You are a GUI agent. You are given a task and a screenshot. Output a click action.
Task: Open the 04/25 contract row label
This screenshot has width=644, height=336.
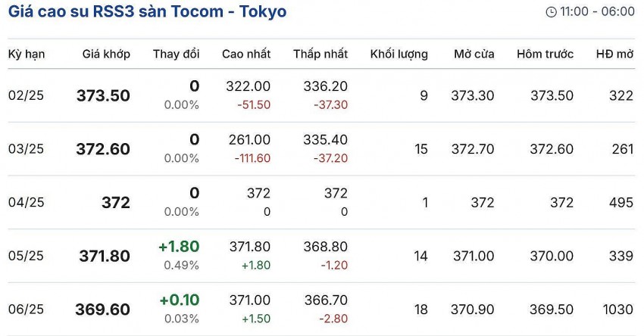(x=26, y=202)
